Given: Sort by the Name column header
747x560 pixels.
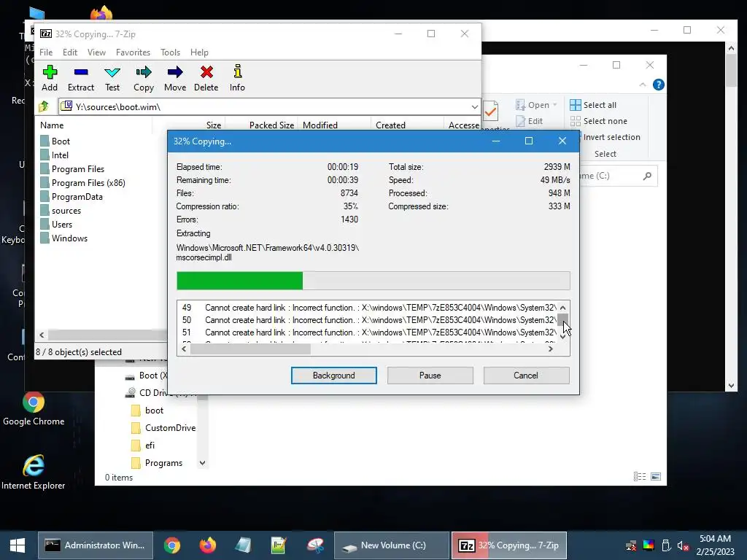Looking at the screenshot, I should coord(52,125).
